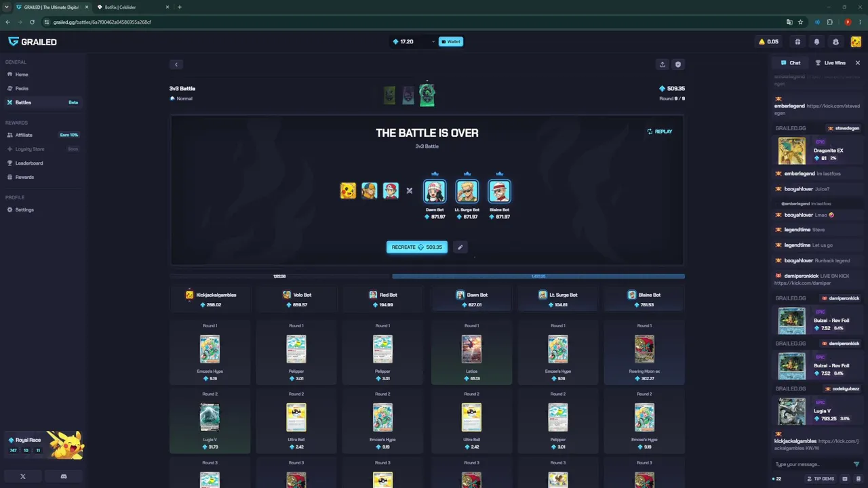Bookmark this page with the star icon
This screenshot has width=868, height=488.
pyautogui.click(x=800, y=22)
